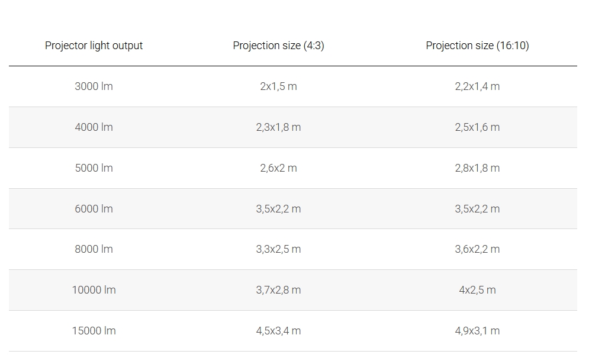Click the Projection size (16:10) header

pyautogui.click(x=477, y=46)
